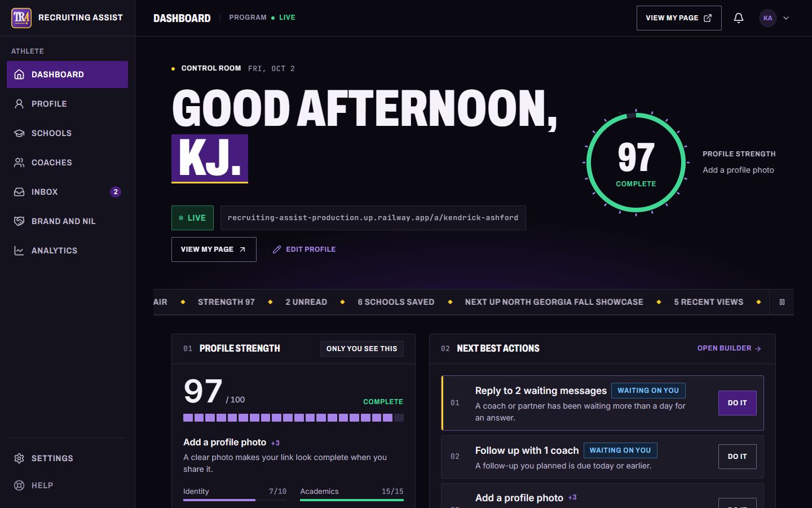
Task: Click the Open Builder link
Action: pyautogui.click(x=729, y=348)
